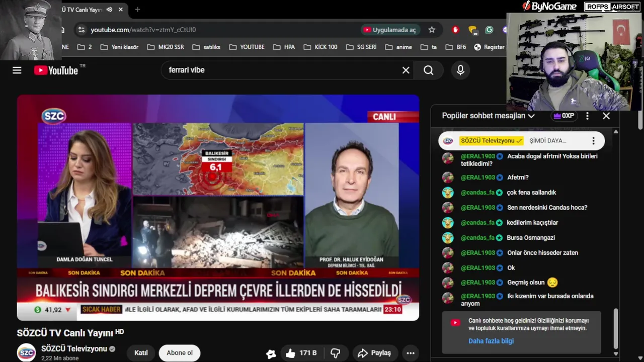Open the chat panel three-dot options
This screenshot has height=362, width=644.
click(x=587, y=116)
